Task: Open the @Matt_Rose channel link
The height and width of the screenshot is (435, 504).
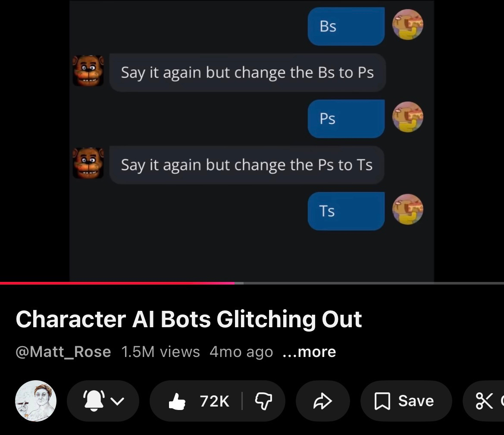Action: 63,352
